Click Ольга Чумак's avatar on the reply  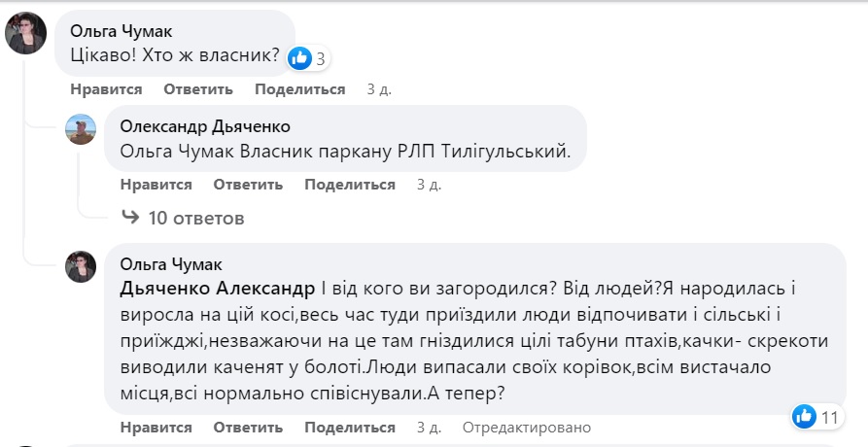81,265
